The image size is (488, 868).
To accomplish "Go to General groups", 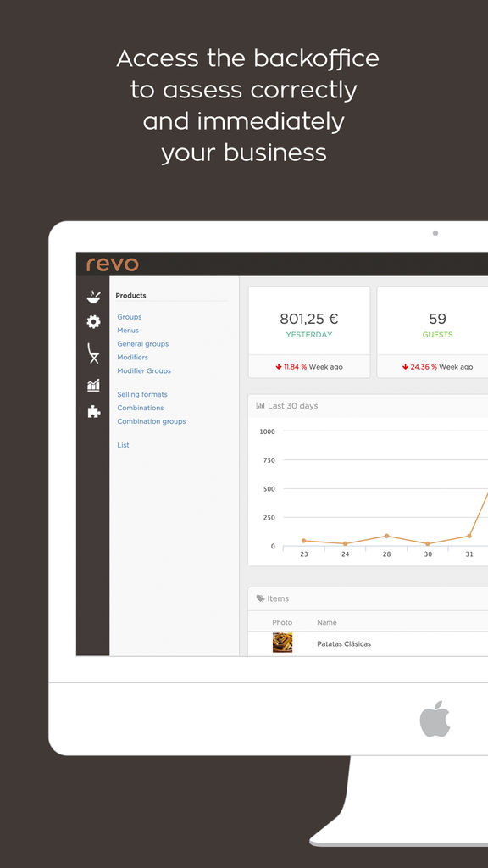I will tap(142, 344).
